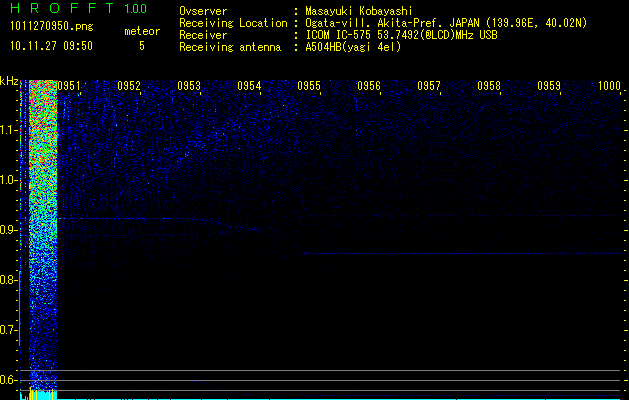Click the meteor count label

pyautogui.click(x=142, y=31)
